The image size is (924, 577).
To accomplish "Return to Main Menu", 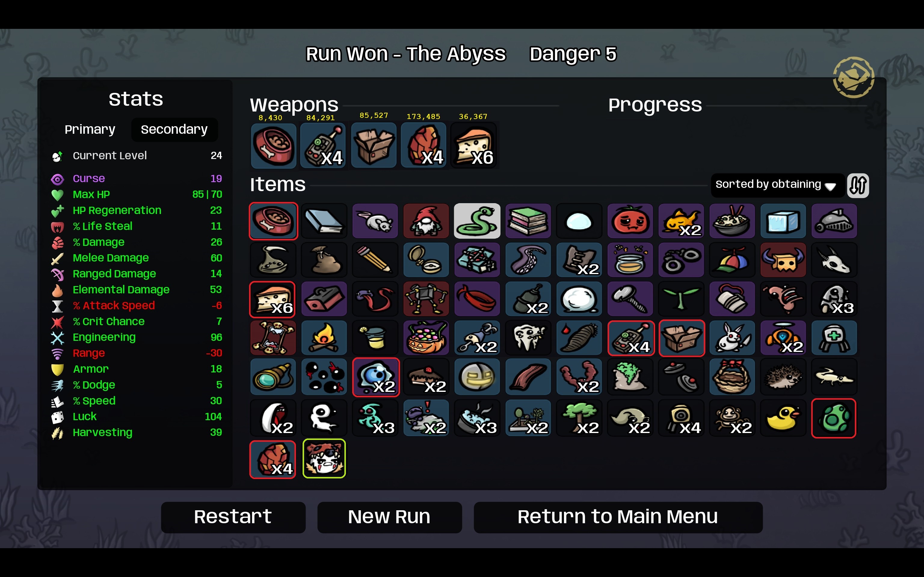I will pyautogui.click(x=618, y=517).
